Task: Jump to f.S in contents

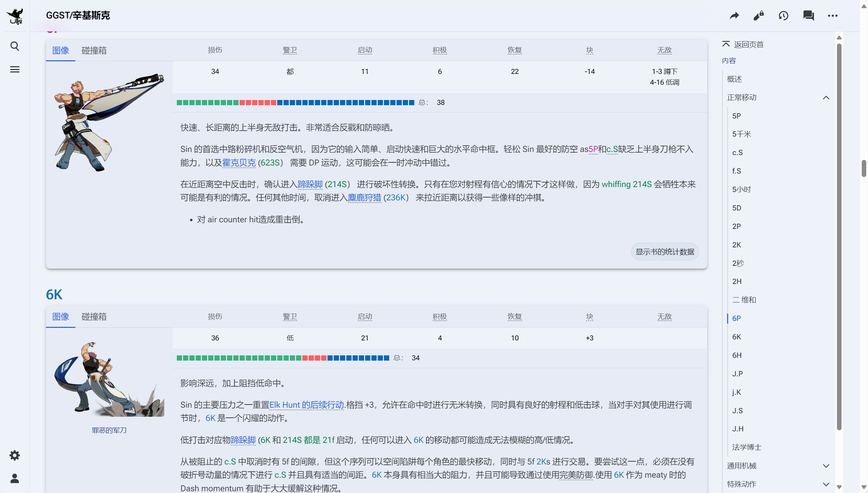Action: 737,171
